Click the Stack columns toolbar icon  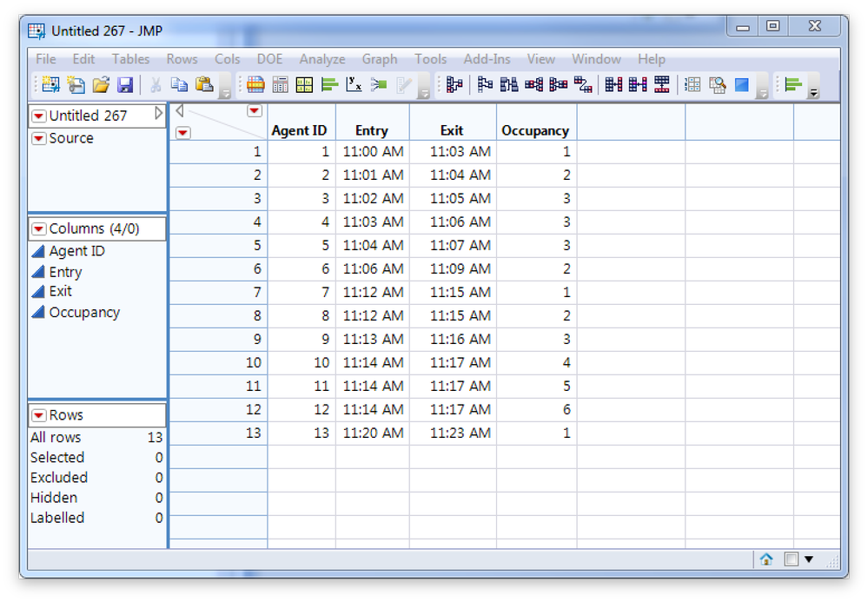pos(534,84)
